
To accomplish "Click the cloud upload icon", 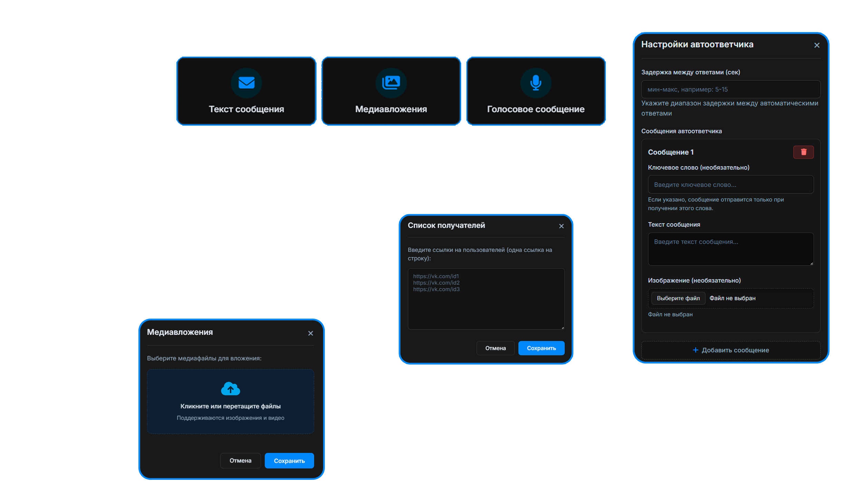I will (230, 389).
